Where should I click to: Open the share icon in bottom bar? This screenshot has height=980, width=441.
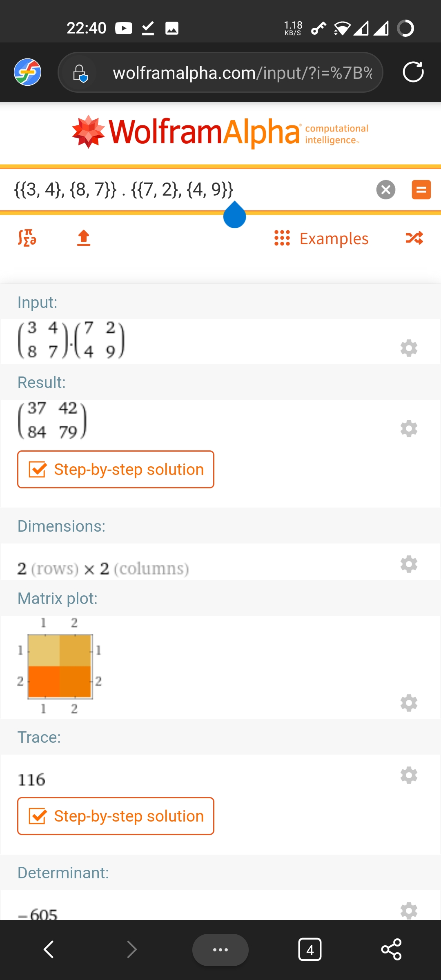(391, 949)
